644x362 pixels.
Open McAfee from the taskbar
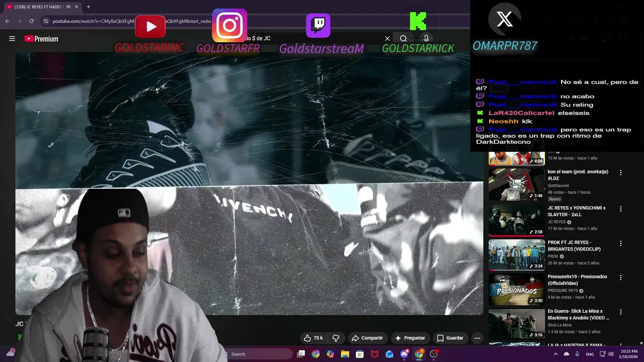pyautogui.click(x=374, y=354)
